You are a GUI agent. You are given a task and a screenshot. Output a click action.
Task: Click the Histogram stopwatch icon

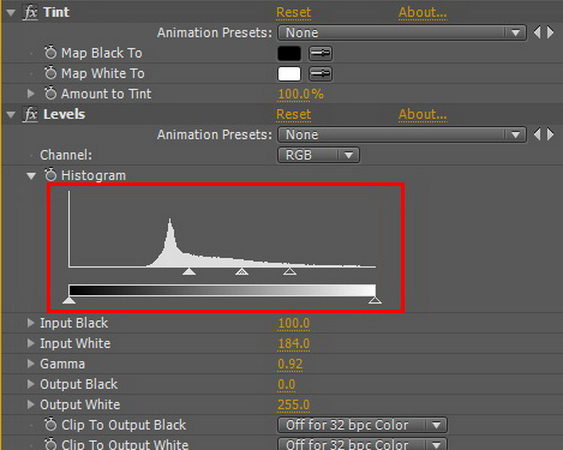pos(51,175)
